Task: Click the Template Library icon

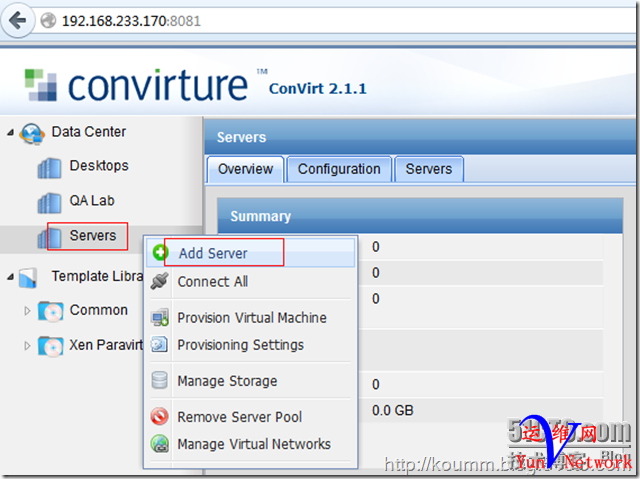Action: coord(29,278)
